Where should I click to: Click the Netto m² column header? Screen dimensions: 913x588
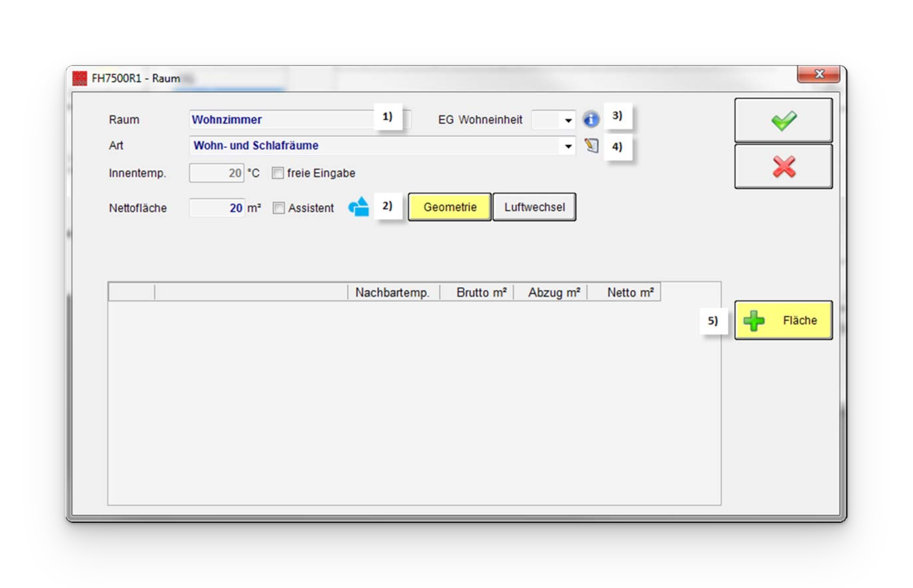point(630,293)
